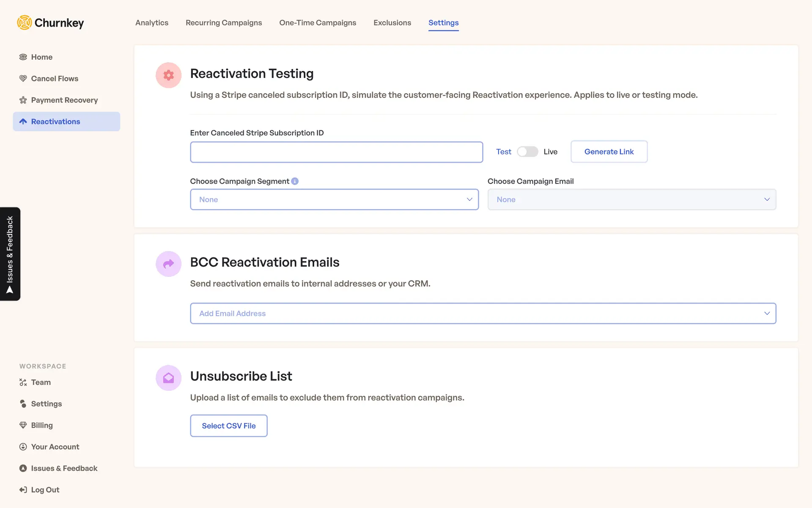Expand Add Email Address dropdown

pyautogui.click(x=483, y=313)
